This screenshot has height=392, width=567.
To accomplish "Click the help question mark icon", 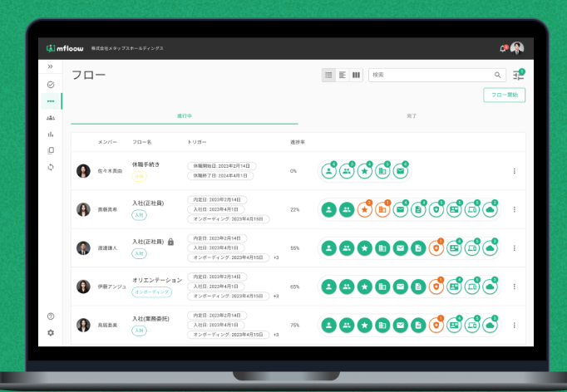I will click(x=51, y=316).
